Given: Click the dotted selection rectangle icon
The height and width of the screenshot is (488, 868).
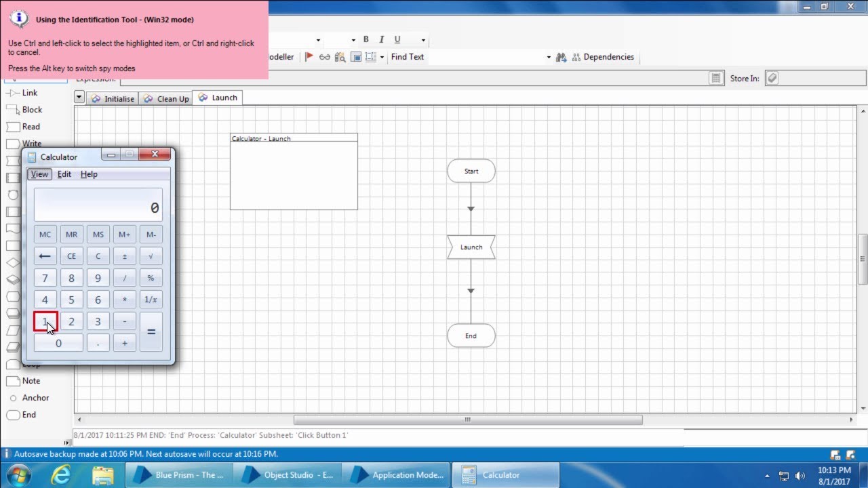Looking at the screenshot, I should [370, 57].
